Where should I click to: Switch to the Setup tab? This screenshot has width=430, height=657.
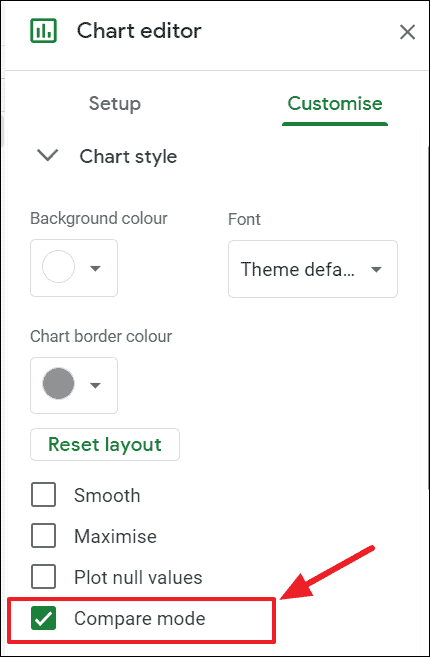click(114, 103)
